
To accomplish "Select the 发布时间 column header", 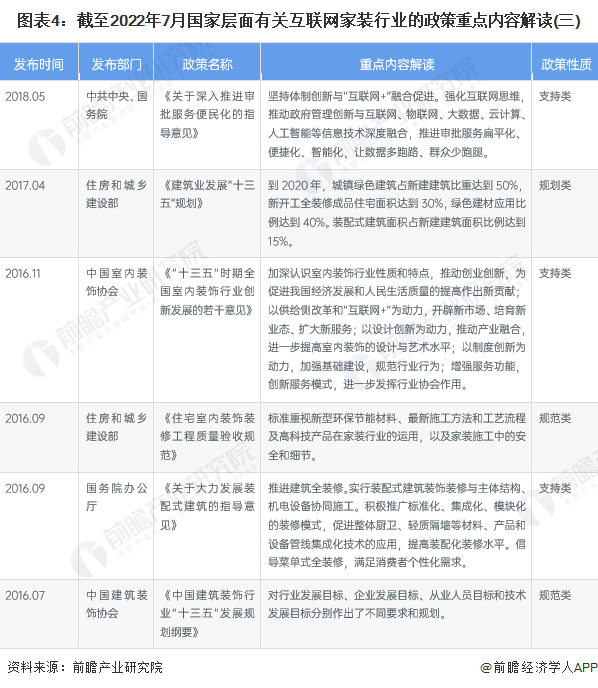I will [39, 64].
